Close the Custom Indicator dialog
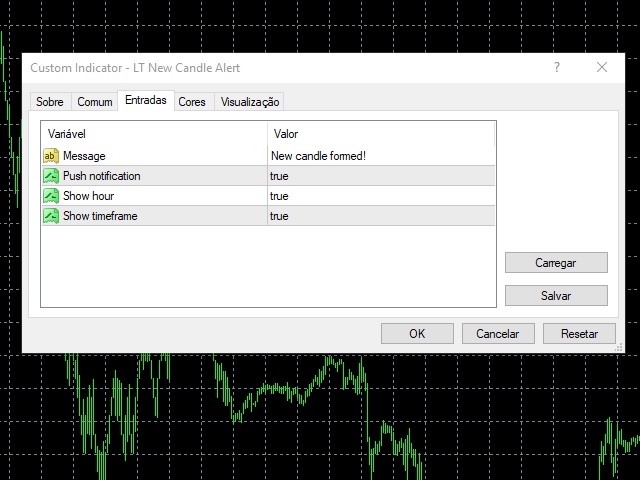This screenshot has height=480, width=640. (x=602, y=68)
